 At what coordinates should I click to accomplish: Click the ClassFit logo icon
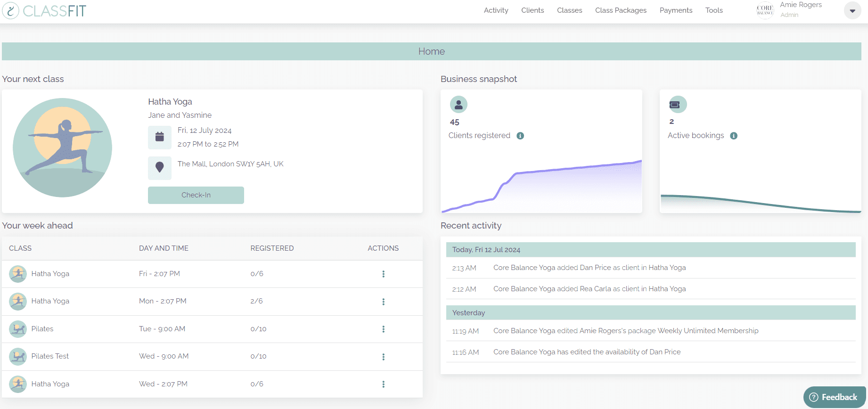pos(10,10)
